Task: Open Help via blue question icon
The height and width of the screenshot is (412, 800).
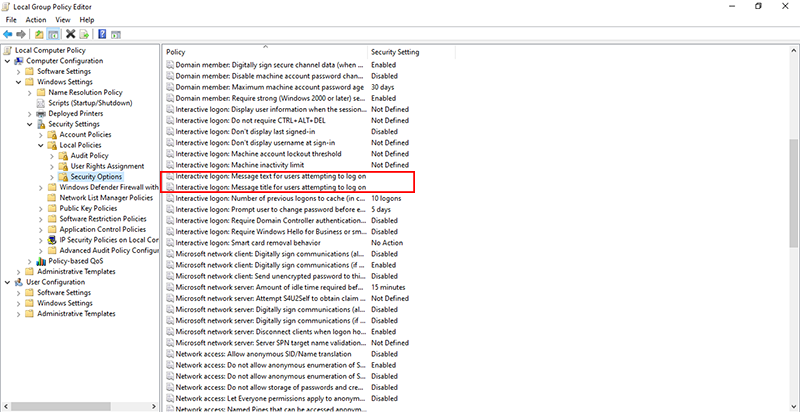Action: (x=103, y=34)
